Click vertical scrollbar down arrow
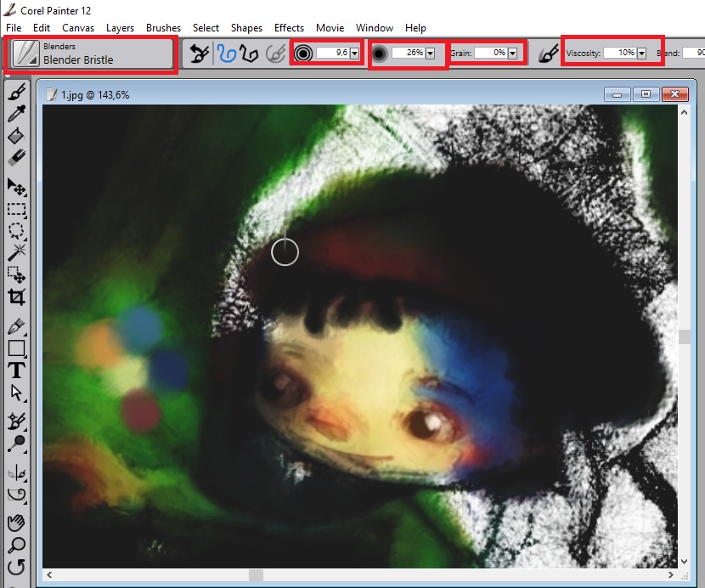 pyautogui.click(x=685, y=561)
